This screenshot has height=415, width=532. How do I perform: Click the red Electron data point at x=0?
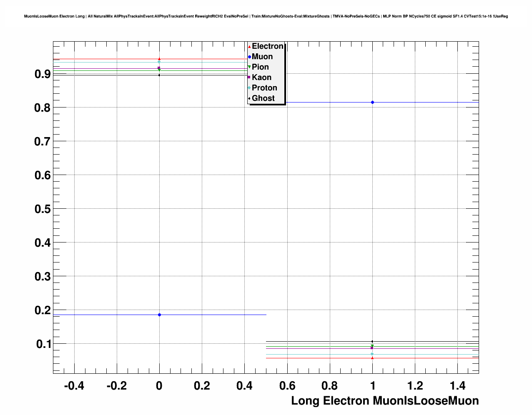click(159, 59)
